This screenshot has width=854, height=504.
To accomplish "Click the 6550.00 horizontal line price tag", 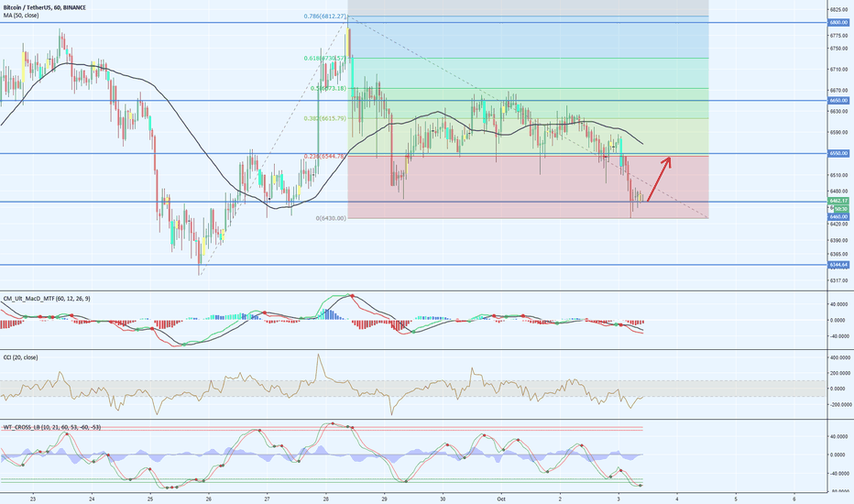I will pyautogui.click(x=838, y=154).
